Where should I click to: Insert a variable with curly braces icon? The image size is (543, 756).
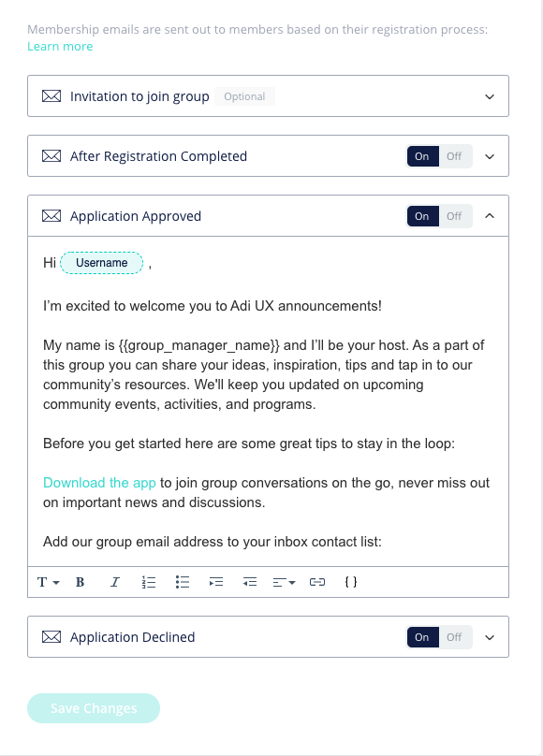351,582
